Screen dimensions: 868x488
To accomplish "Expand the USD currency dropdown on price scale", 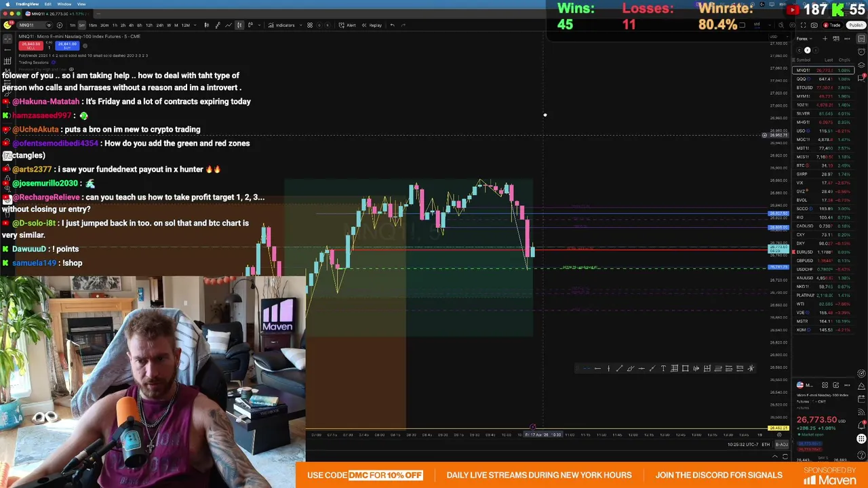I will click(778, 37).
